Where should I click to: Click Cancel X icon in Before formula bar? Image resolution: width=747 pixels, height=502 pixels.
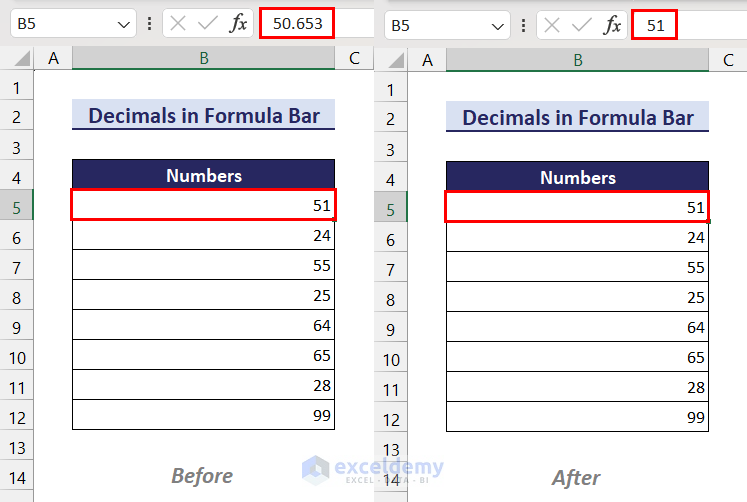pyautogui.click(x=178, y=23)
